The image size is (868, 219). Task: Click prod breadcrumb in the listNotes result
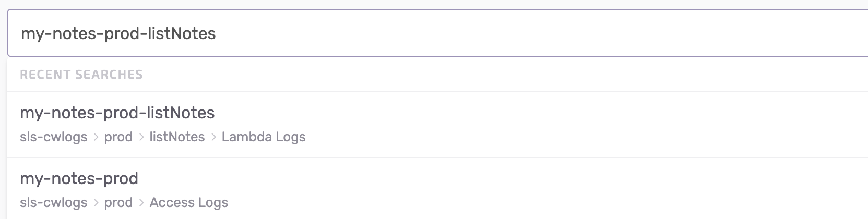click(118, 137)
